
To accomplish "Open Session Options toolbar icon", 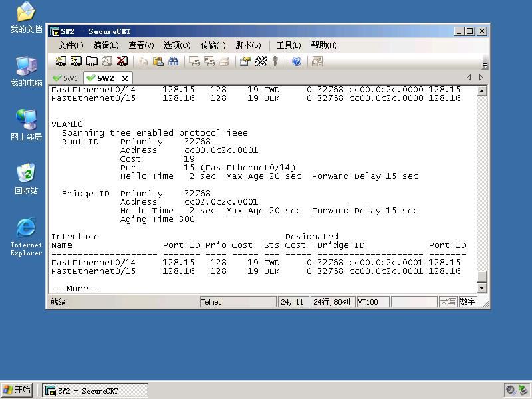I will 245,61.
